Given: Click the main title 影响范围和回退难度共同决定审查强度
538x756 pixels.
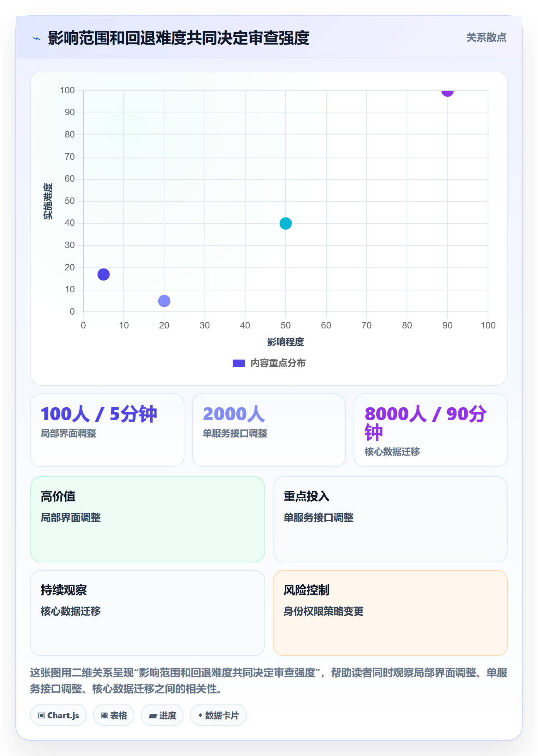Looking at the screenshot, I should coord(179,38).
